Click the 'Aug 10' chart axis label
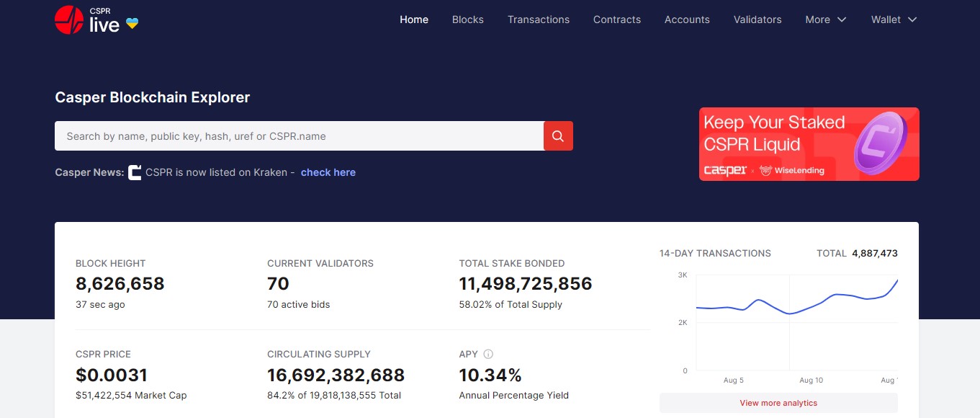Viewport: 980px width, 418px height. pos(811,381)
